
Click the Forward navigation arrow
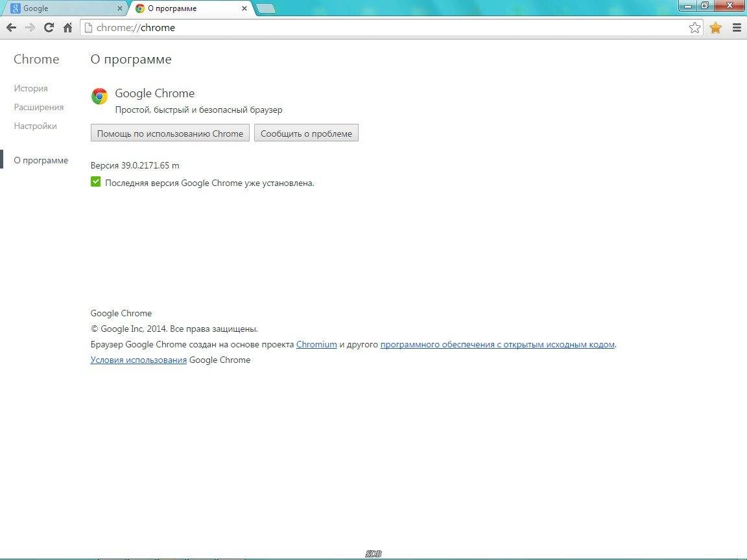click(30, 28)
